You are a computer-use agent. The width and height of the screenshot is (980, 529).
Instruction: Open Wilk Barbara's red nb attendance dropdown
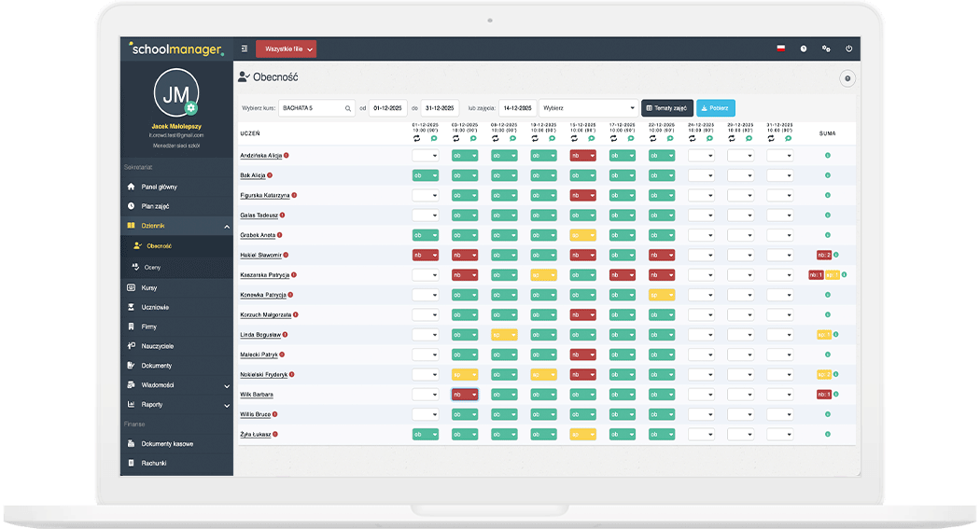click(x=464, y=395)
